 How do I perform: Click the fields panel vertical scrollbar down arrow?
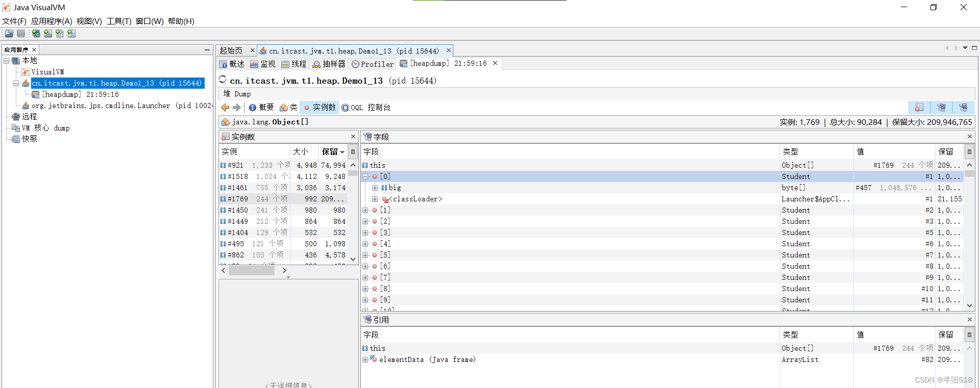pos(969,306)
